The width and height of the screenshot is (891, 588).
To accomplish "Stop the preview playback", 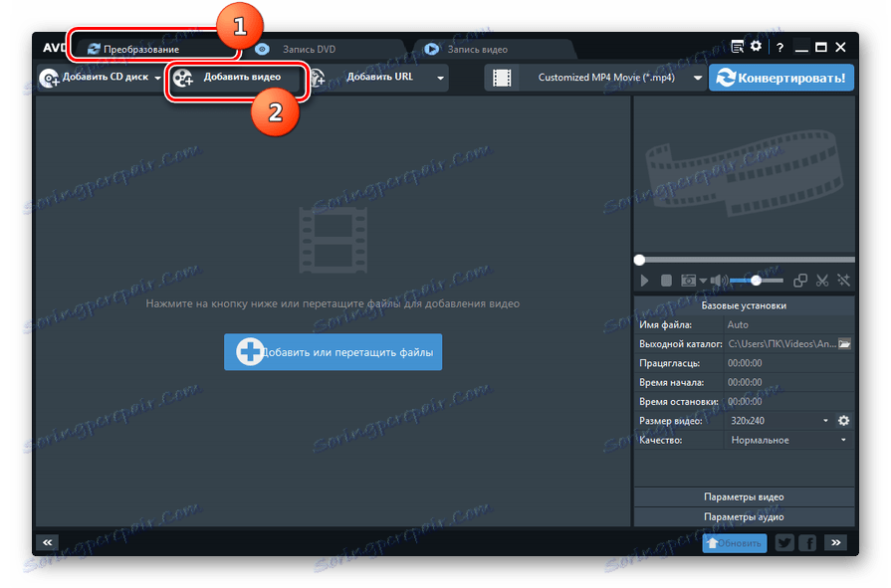I will (x=666, y=281).
